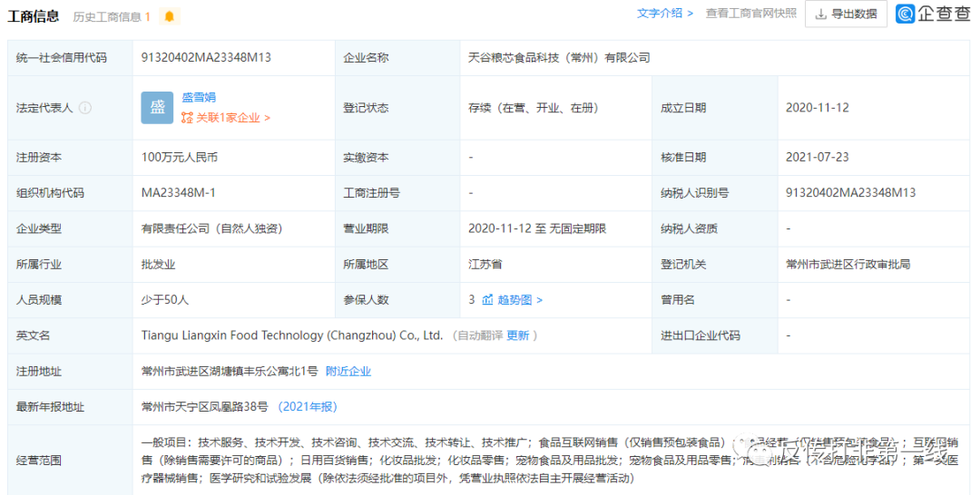The width and height of the screenshot is (980, 495).
Task: Click 更新 next to English name
Action: click(517, 335)
